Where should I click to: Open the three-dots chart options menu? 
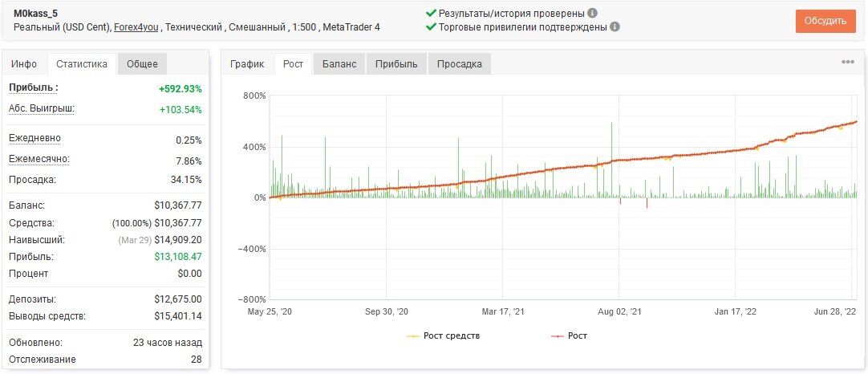click(x=847, y=62)
